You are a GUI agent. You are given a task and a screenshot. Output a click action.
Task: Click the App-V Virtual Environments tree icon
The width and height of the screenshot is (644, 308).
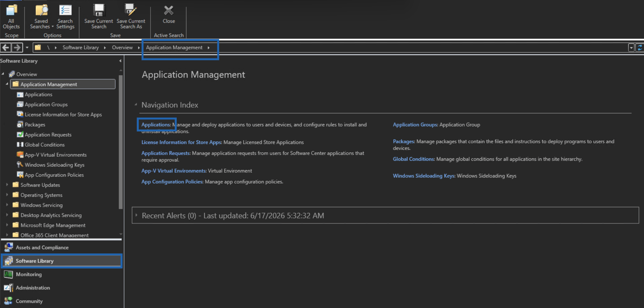[x=20, y=155]
